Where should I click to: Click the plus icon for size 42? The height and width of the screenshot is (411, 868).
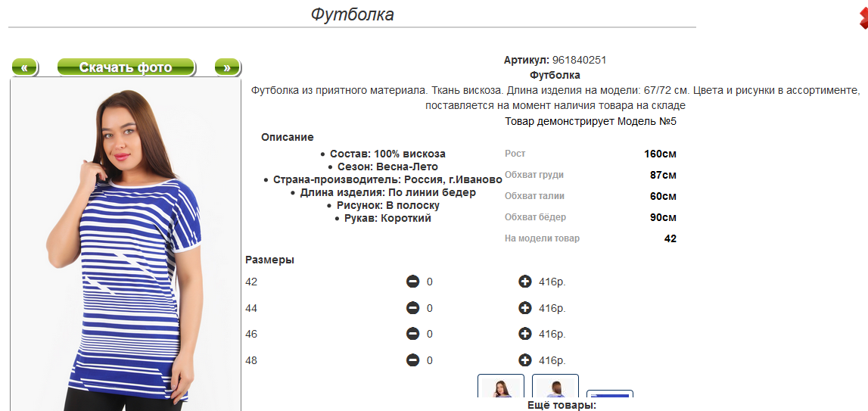[x=524, y=282]
